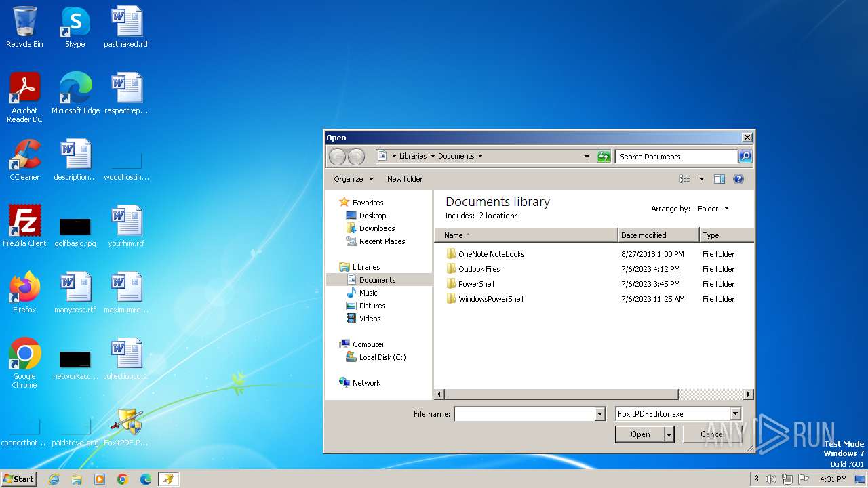Open the change view dropdown arrow
The height and width of the screenshot is (488, 868).
(701, 179)
